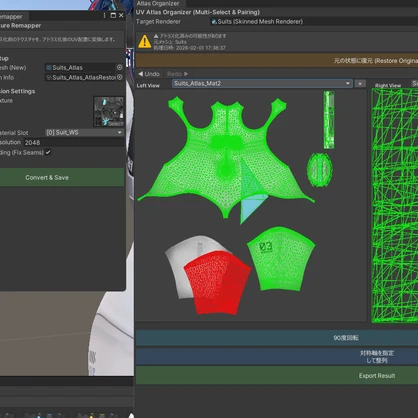Viewport: 418px width, 418px height.
Task: Click the Suits_Atlas mesh field
Action: coord(80,67)
